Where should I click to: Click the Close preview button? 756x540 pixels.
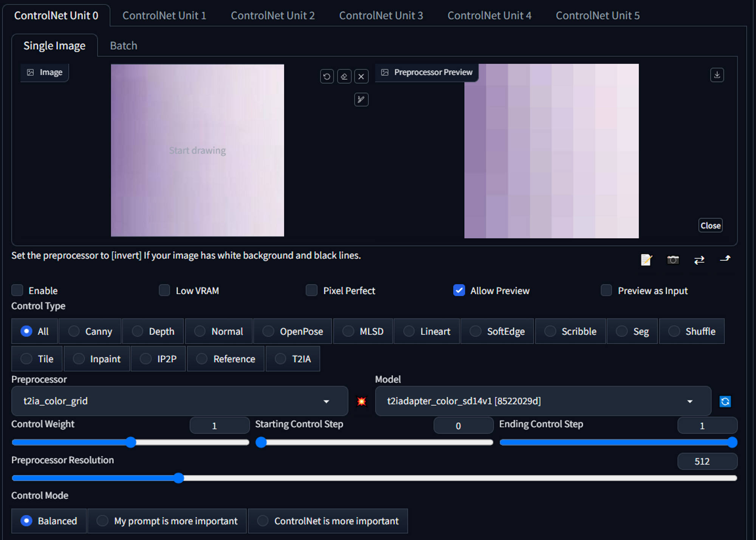(710, 225)
